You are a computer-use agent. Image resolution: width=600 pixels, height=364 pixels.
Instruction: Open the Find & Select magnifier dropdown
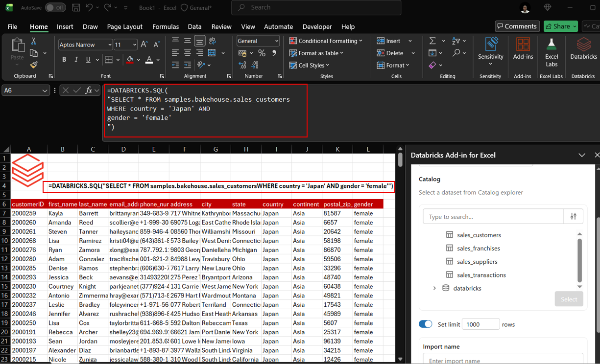(x=459, y=53)
